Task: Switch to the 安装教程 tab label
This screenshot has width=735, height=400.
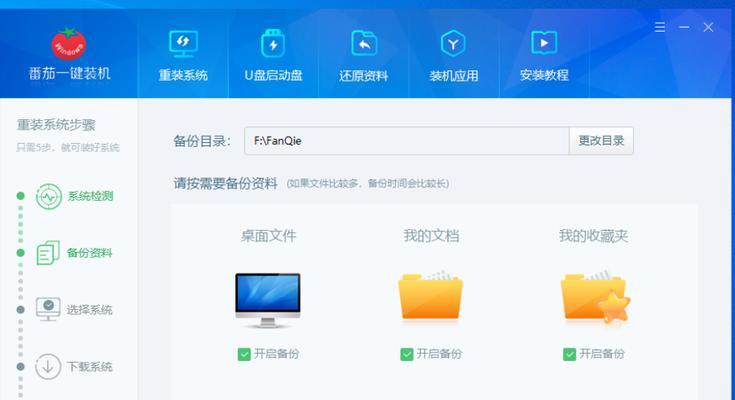Action: [544, 75]
